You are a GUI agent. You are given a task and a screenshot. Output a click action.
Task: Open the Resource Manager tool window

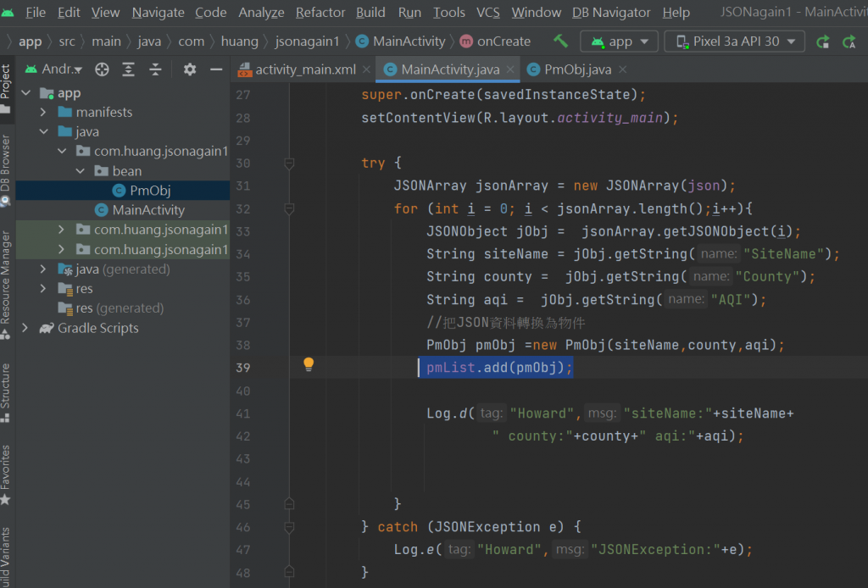(6, 285)
